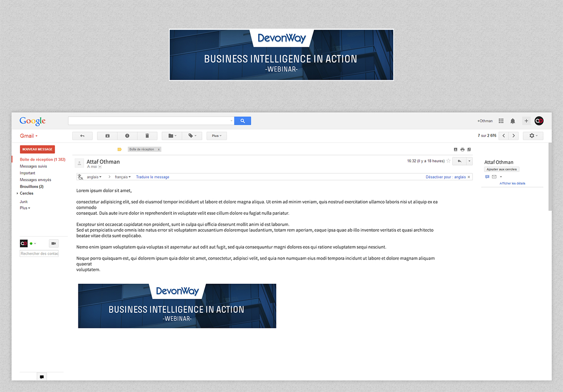Image resolution: width=563 pixels, height=392 pixels.
Task: Star the message from Attaf Othman
Action: point(448,161)
